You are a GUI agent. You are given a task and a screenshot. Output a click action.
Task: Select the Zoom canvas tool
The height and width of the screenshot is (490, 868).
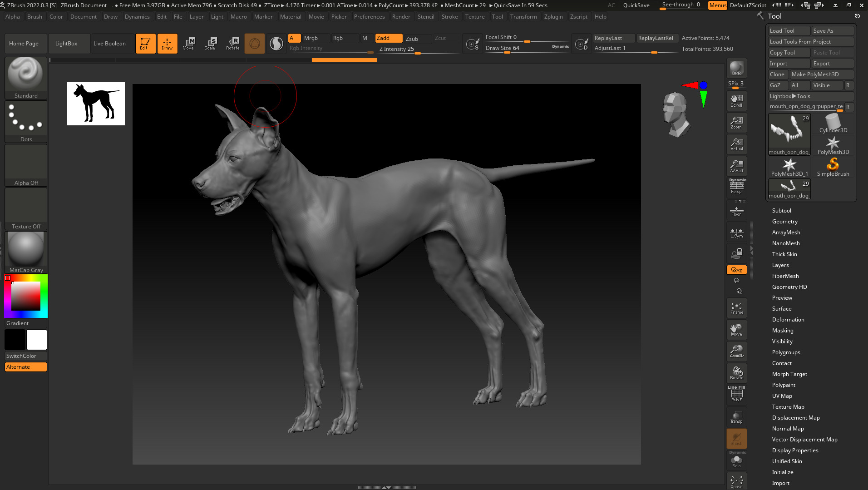click(x=736, y=123)
